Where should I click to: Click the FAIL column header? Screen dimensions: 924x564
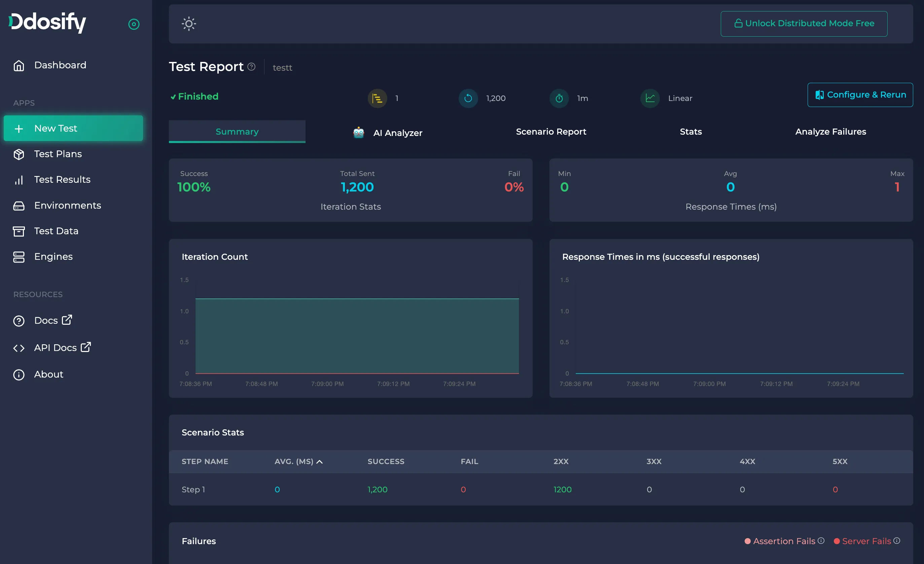point(469,462)
